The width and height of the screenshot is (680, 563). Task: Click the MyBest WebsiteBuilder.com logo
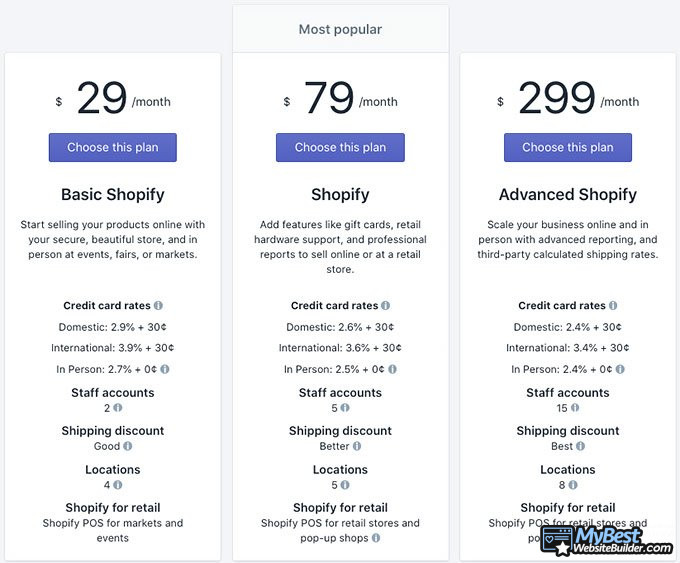[607, 541]
